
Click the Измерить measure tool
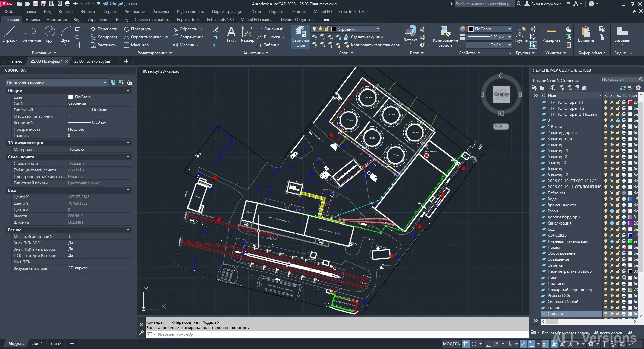[551, 34]
